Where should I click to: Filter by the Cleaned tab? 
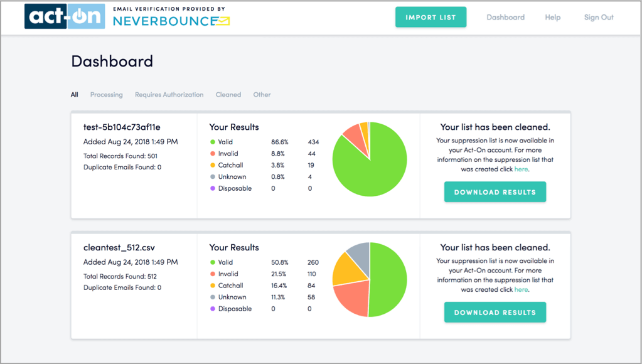[x=228, y=95]
